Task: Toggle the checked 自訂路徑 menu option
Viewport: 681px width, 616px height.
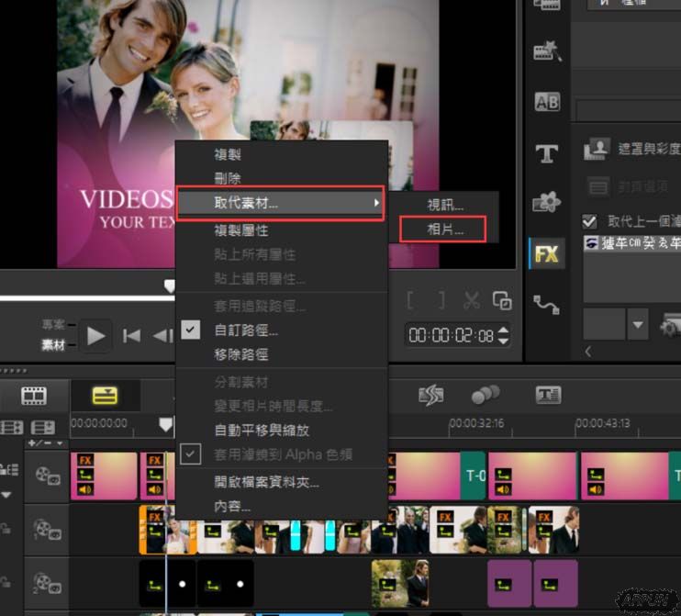Action: point(245,330)
